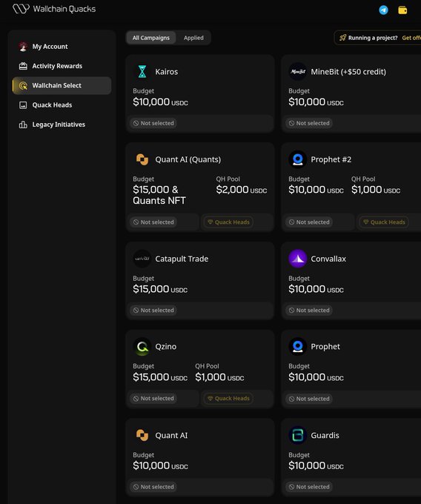Click the Quack Heads image icon
Image resolution: width=421 pixels, height=504 pixels.
point(23,105)
